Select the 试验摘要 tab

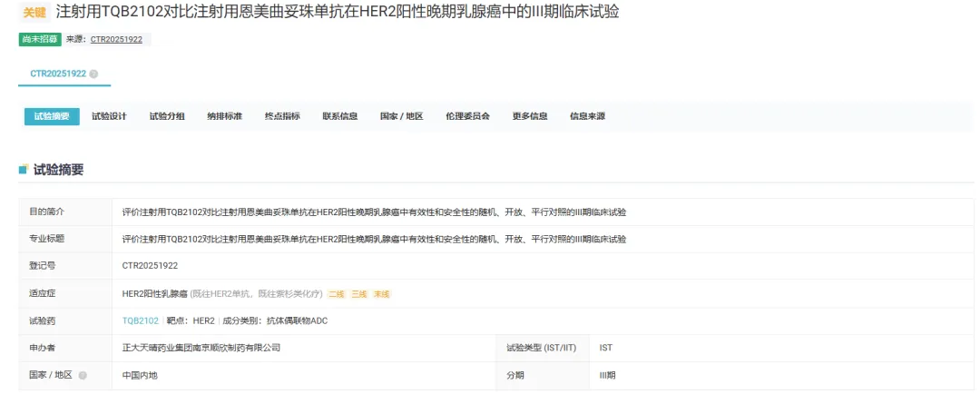(52, 116)
